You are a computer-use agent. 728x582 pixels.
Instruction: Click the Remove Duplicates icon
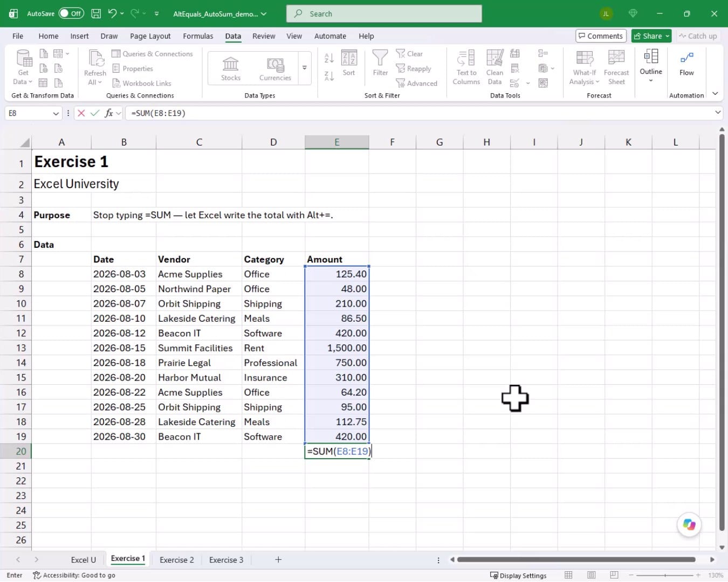coord(515,68)
